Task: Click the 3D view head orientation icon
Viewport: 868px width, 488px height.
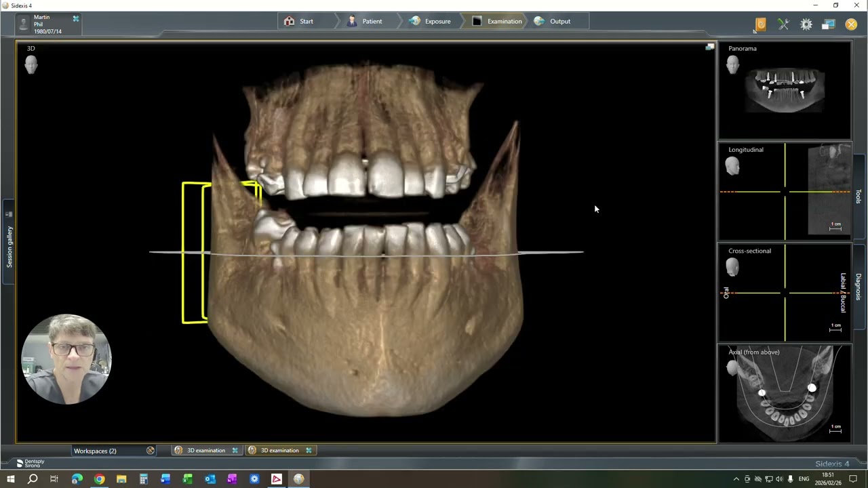Action: point(31,65)
